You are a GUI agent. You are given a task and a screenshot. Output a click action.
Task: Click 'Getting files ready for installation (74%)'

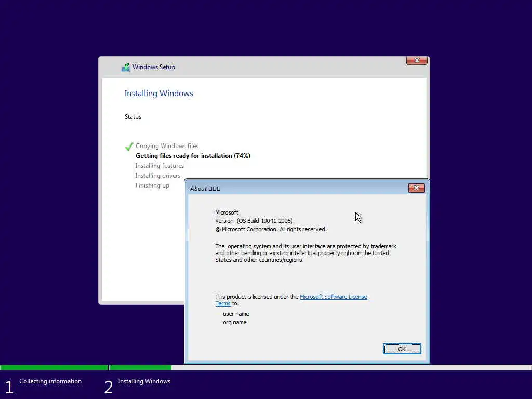coord(193,156)
